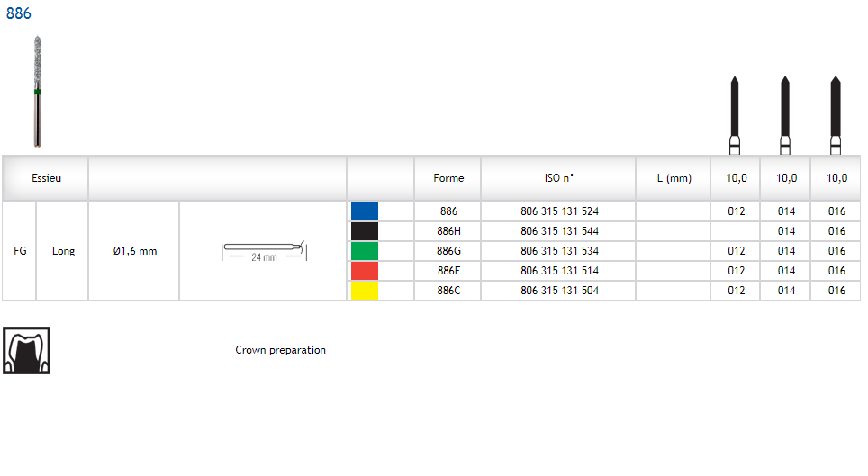The height and width of the screenshot is (476, 868).
Task: Select the yellow grit color swatch
Action: 365,291
